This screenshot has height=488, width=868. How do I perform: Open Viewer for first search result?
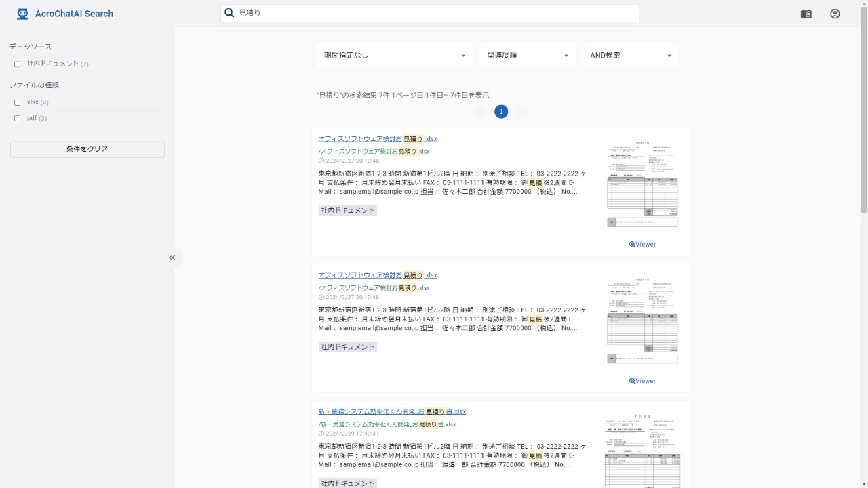pos(642,245)
